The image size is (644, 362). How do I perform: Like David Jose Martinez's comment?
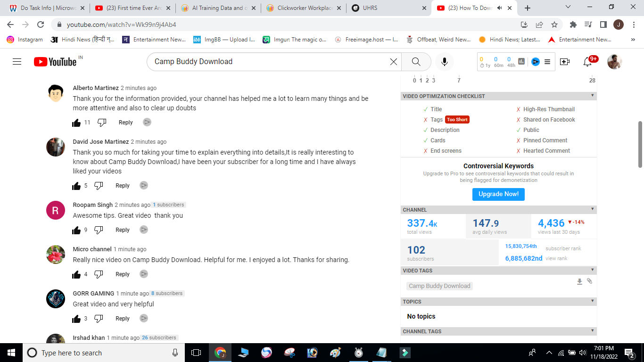click(x=76, y=186)
